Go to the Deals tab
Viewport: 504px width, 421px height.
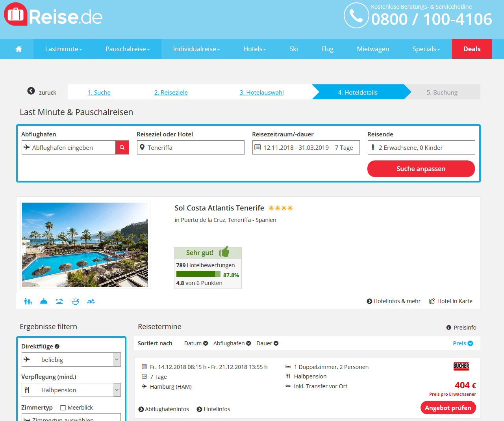[472, 49]
